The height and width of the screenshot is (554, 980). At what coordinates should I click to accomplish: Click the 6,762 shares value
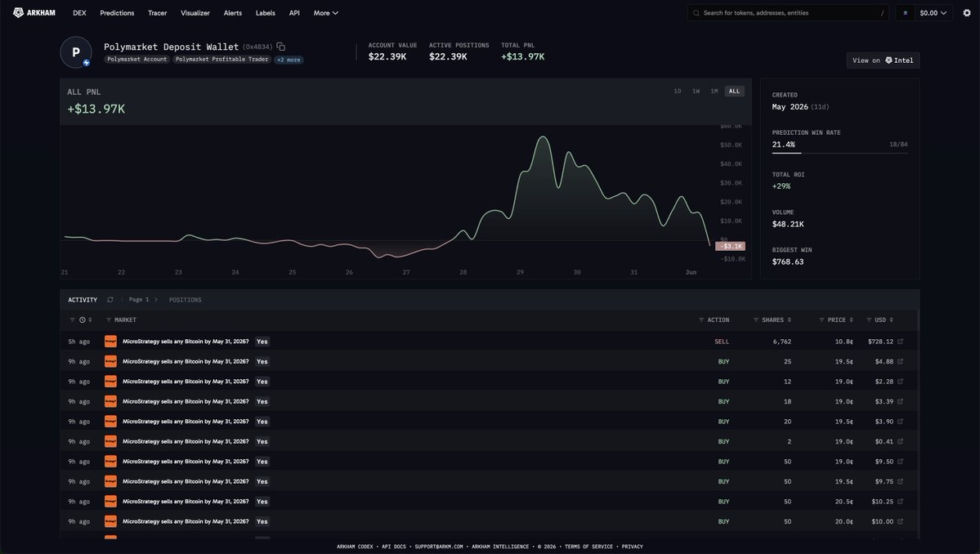point(782,342)
